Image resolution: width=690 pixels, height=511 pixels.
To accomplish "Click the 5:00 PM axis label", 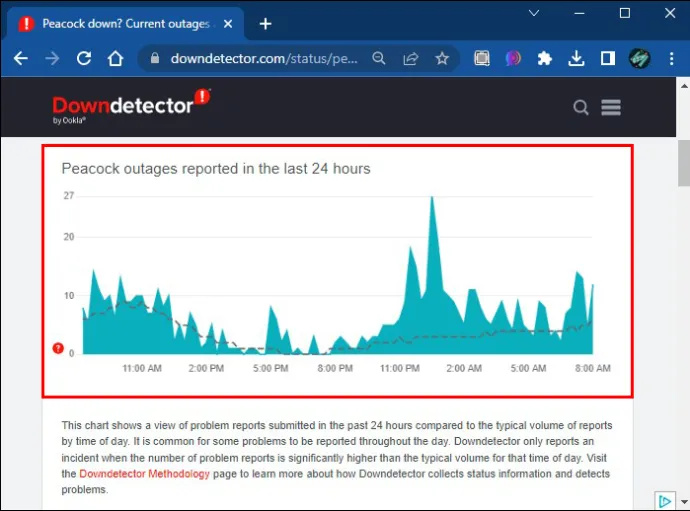I will click(271, 368).
